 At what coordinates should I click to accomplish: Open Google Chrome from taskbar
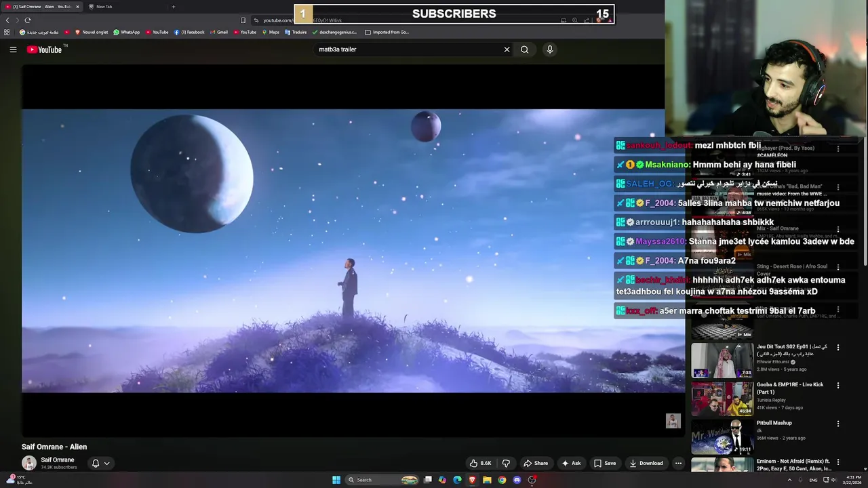click(x=502, y=480)
